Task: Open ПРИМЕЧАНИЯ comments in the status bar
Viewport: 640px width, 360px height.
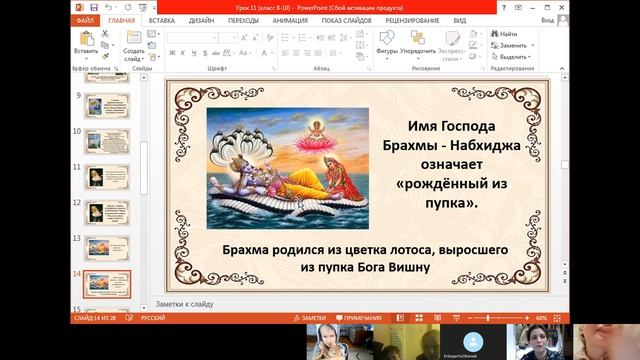Action: click(359, 318)
